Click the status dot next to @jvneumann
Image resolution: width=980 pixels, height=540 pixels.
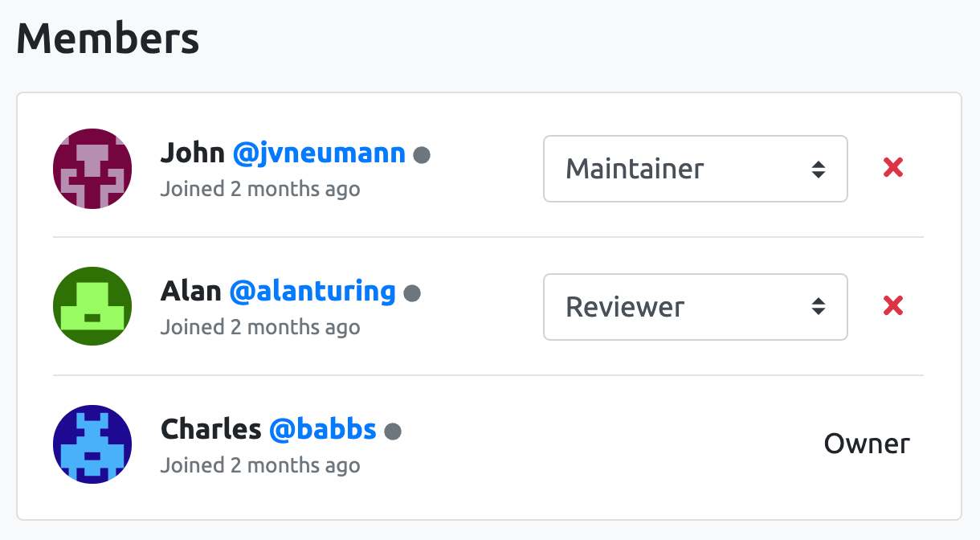click(423, 154)
